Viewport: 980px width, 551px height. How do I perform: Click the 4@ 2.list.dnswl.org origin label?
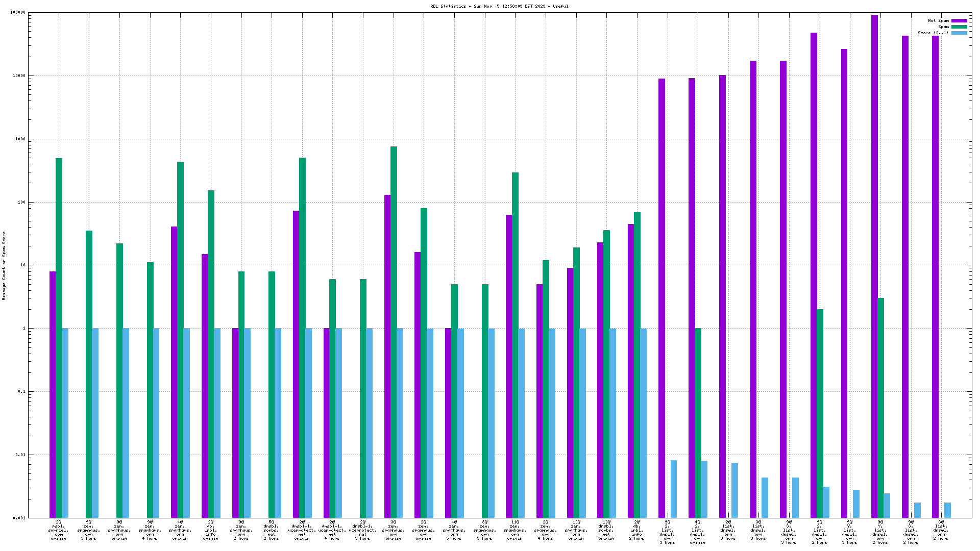(x=697, y=532)
